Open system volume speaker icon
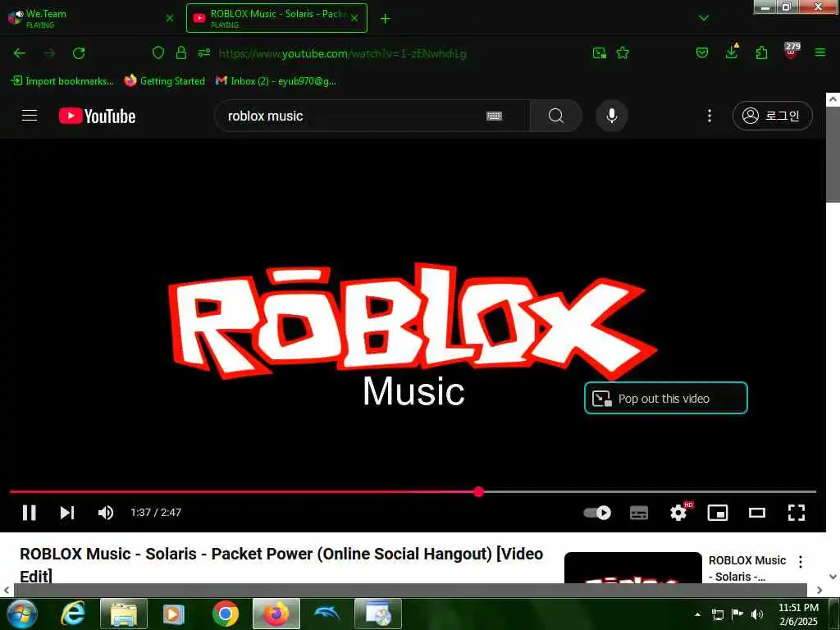 click(757, 614)
